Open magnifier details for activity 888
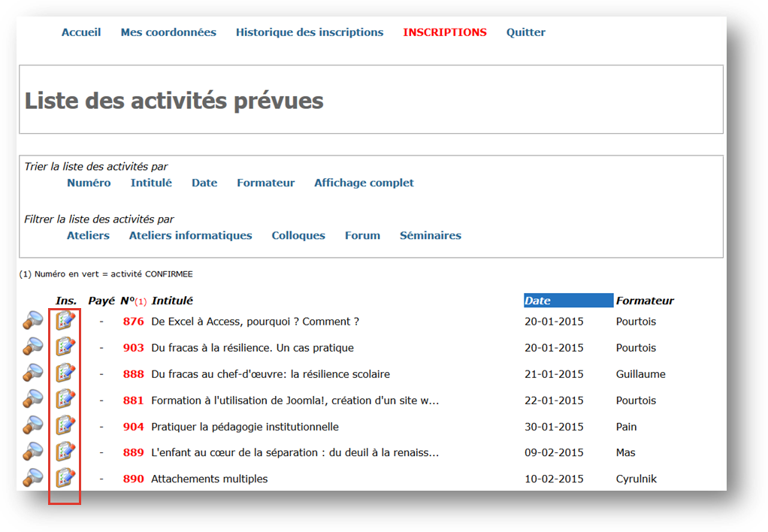This screenshot has height=532, width=768. [33, 373]
